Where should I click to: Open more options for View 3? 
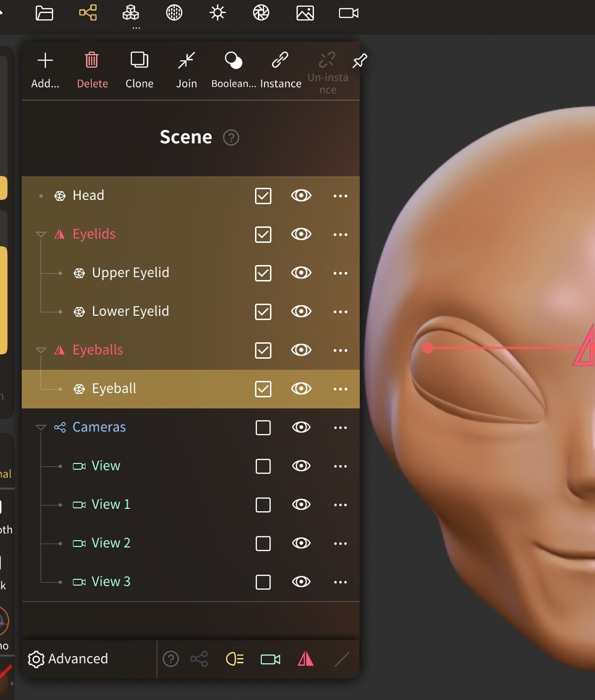(340, 582)
